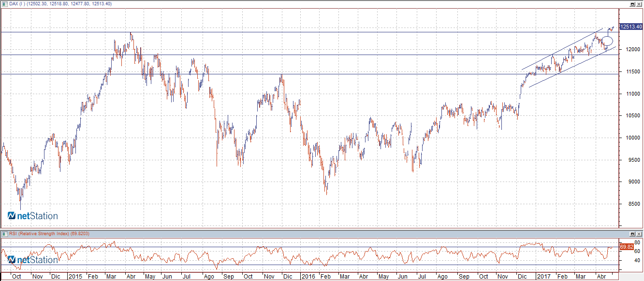Click the 2015 year label on time axis
The height and width of the screenshot is (281, 644).
tap(75, 277)
